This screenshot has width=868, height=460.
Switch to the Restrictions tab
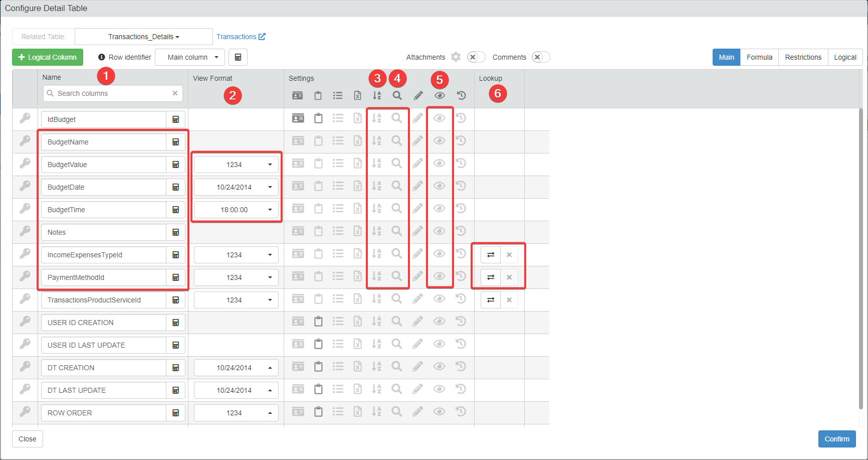click(x=803, y=57)
